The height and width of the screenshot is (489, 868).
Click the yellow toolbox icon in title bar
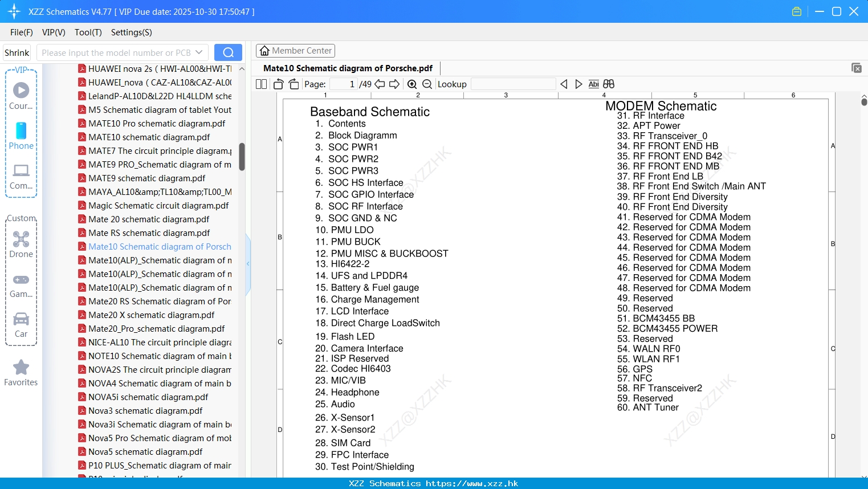click(x=797, y=11)
